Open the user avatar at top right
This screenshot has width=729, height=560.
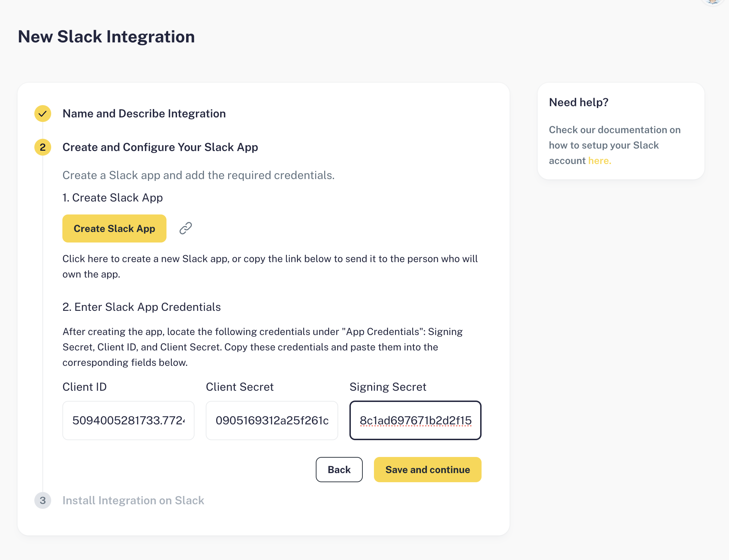(713, 2)
